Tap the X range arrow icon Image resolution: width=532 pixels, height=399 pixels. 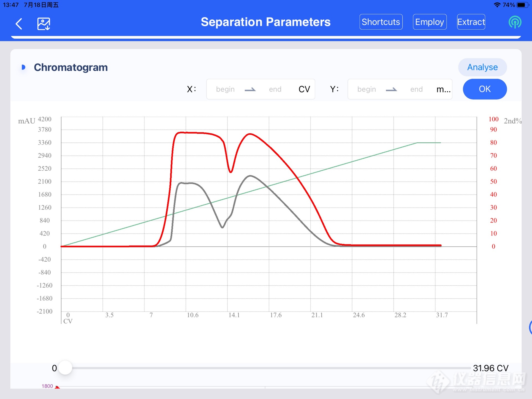[x=250, y=89]
